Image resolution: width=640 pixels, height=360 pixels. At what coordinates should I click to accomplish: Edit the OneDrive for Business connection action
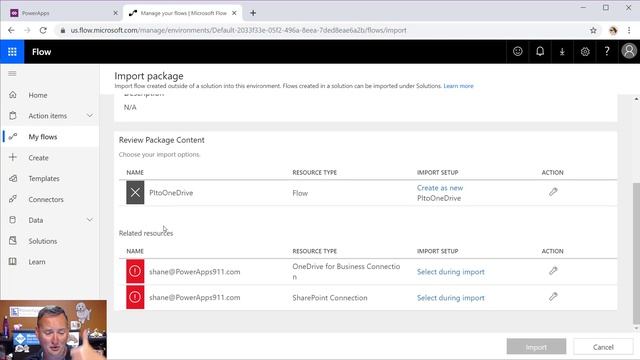553,271
